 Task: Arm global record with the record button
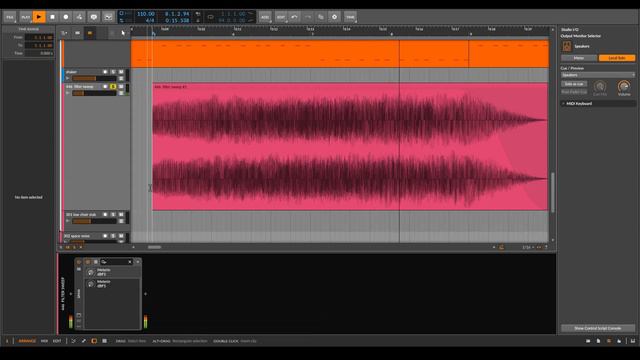coord(66,17)
